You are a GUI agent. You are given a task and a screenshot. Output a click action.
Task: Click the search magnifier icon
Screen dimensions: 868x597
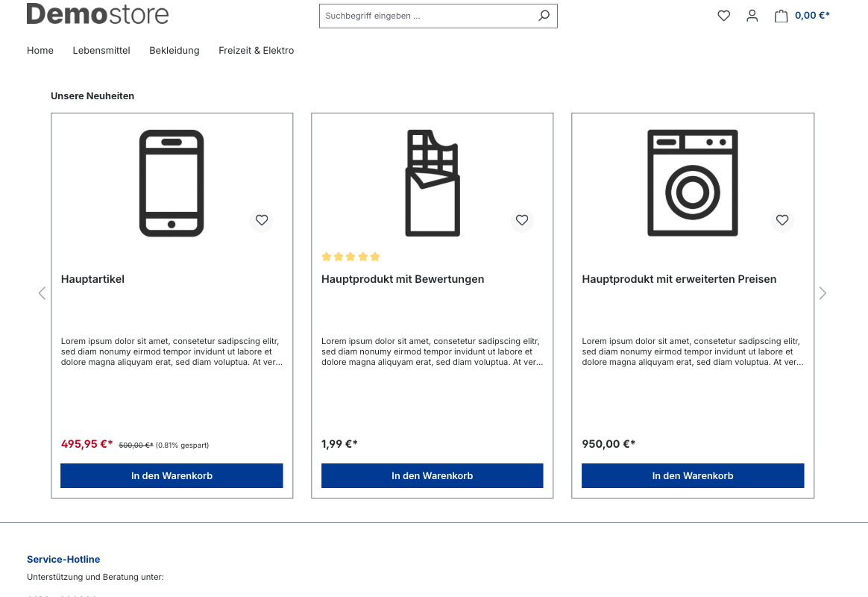[x=544, y=16]
